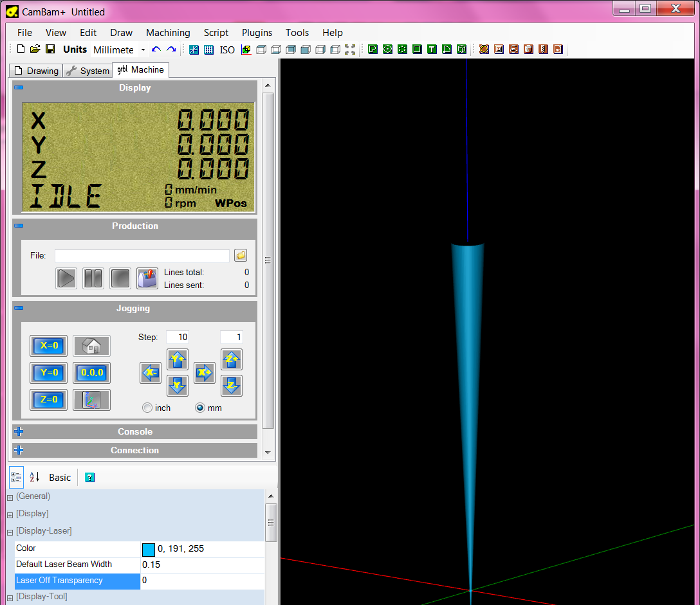Switch to ISO view
This screenshot has width=700, height=605.
(226, 50)
